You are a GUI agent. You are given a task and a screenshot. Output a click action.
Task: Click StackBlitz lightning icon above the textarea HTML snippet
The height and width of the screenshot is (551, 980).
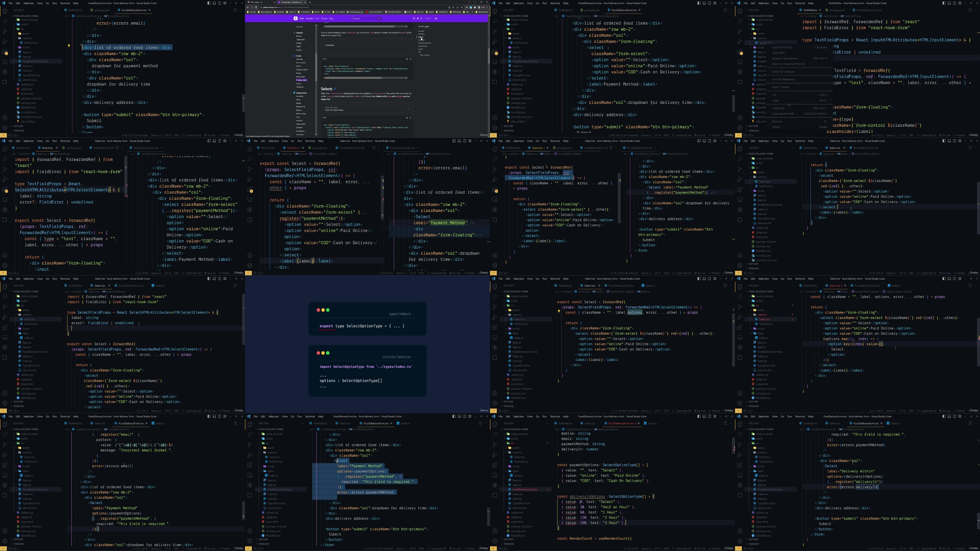click(x=407, y=59)
